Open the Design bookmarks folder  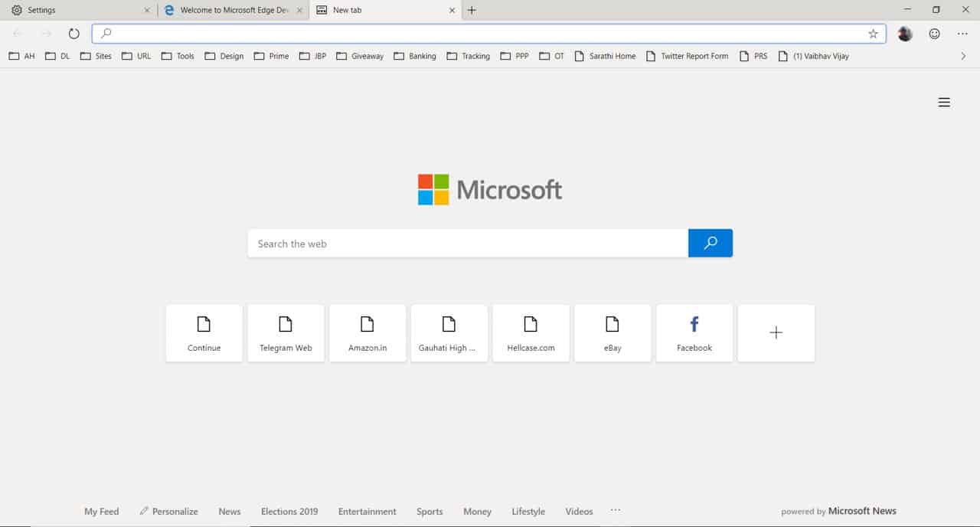click(x=224, y=56)
